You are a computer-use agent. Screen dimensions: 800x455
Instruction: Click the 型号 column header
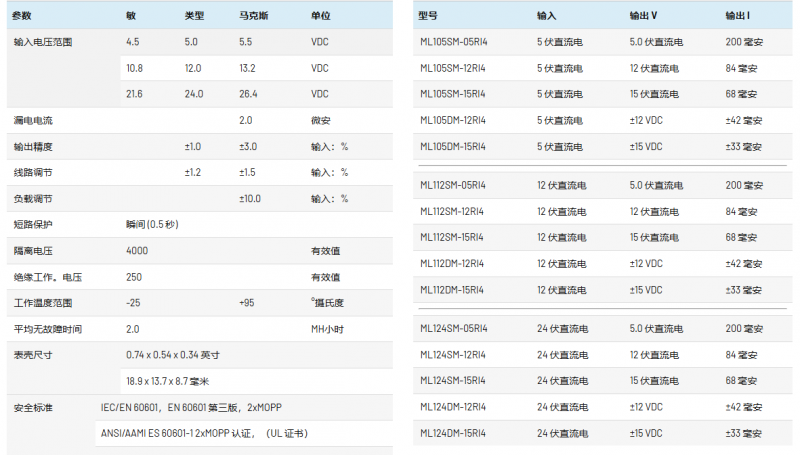pyautogui.click(x=428, y=16)
